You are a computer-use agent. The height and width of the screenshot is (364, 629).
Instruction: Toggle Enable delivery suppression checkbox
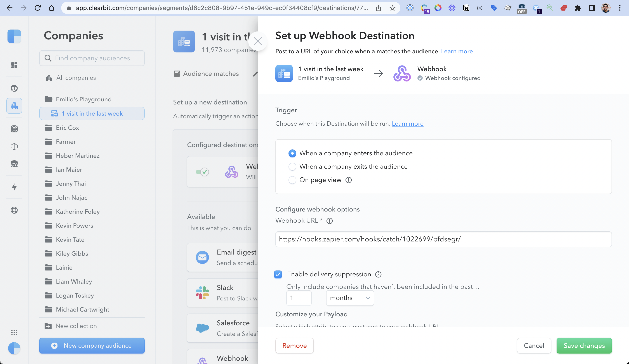coord(278,274)
